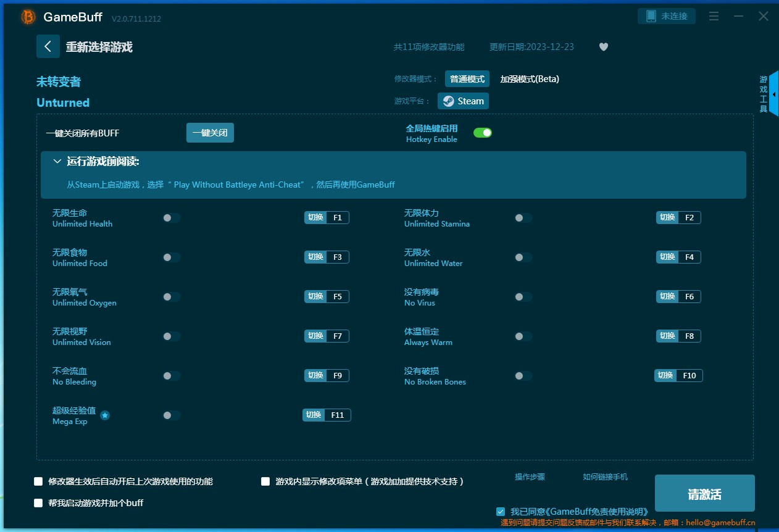Viewport: 779px width, 532px height.
Task: Click the update date 2023-12-23 text
Action: pyautogui.click(x=531, y=47)
